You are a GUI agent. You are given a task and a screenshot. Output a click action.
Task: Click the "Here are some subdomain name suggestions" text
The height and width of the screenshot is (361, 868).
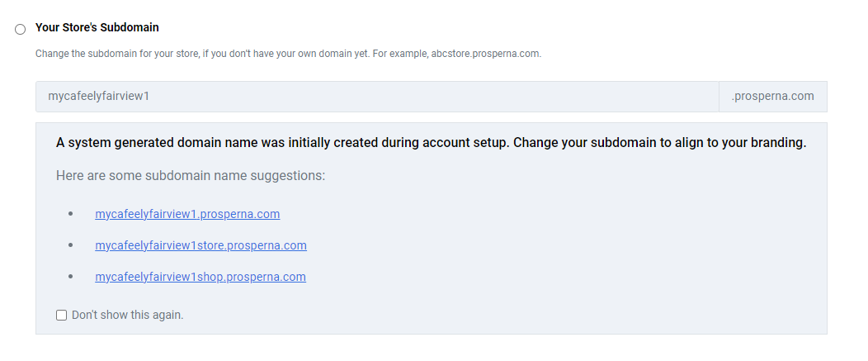[x=191, y=176]
